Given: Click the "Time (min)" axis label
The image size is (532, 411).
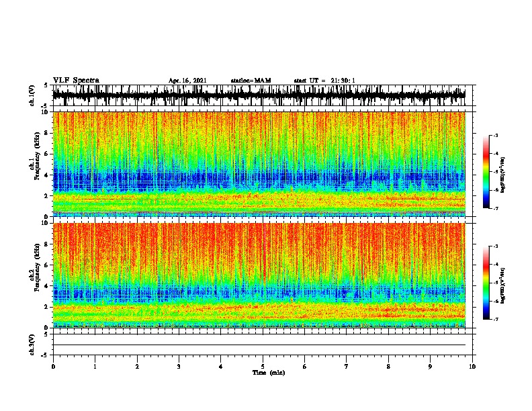Looking at the screenshot, I should coord(269,373).
